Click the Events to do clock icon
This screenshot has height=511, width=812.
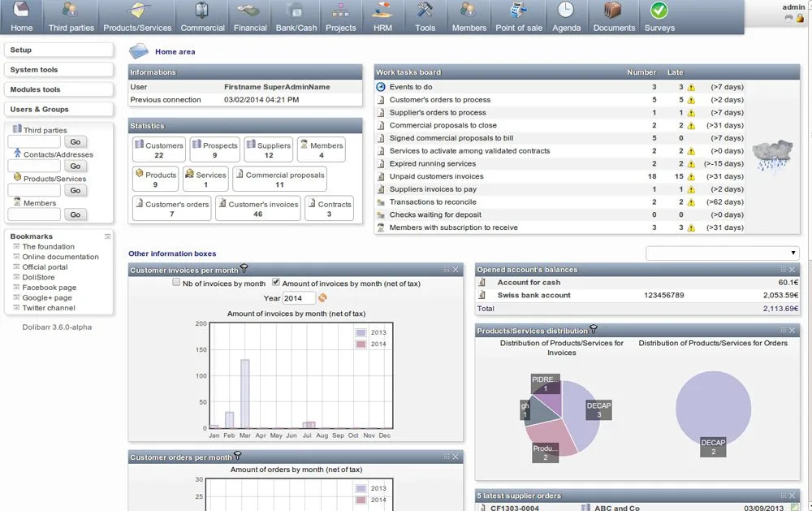pyautogui.click(x=381, y=87)
